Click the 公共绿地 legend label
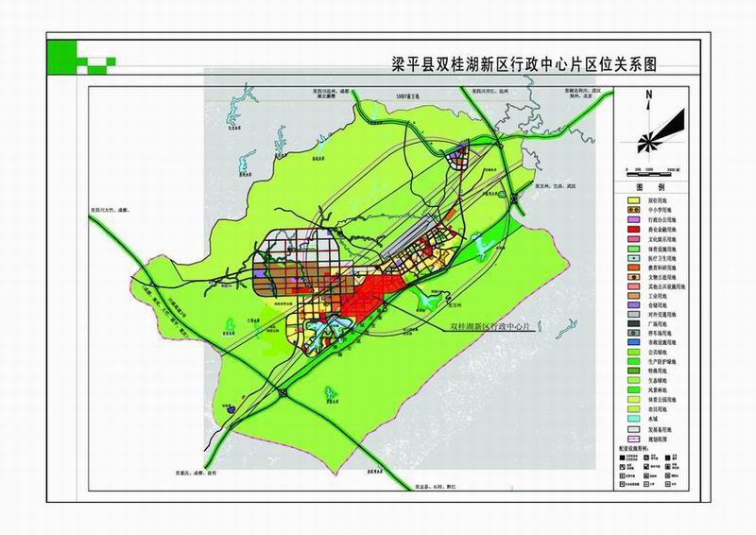 658,353
